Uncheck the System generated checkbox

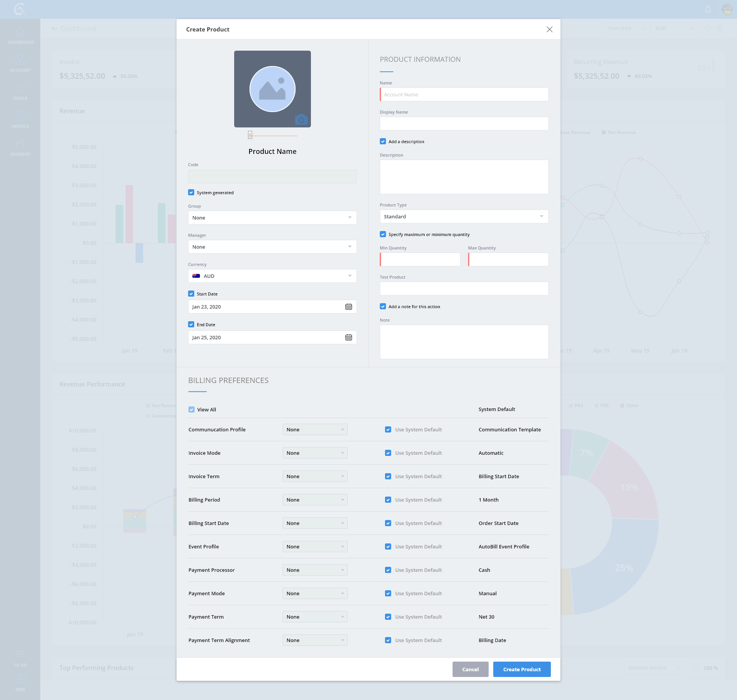tap(191, 192)
